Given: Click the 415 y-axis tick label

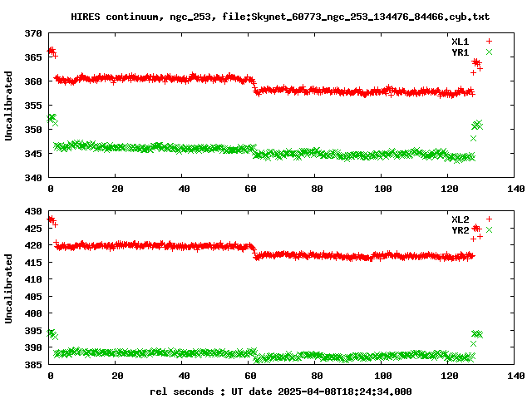Looking at the screenshot, I should 33,263.
